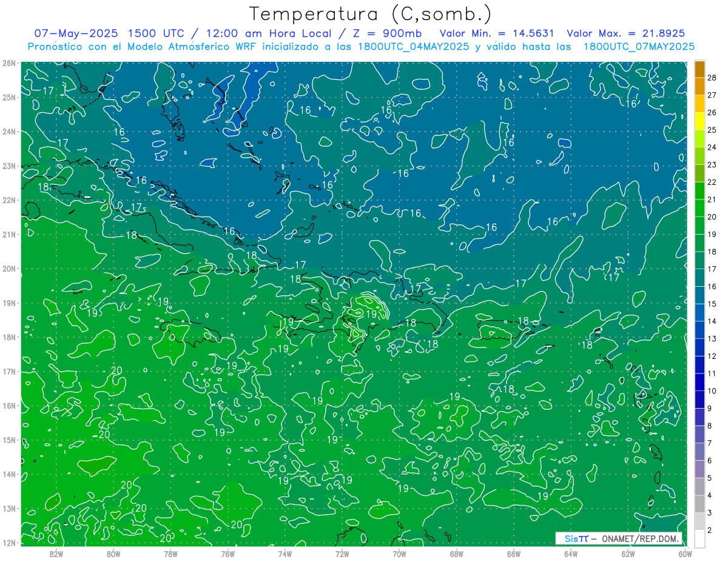Pick the color bar segment between 15 and 16
728x562 pixels.
[x=699, y=295]
